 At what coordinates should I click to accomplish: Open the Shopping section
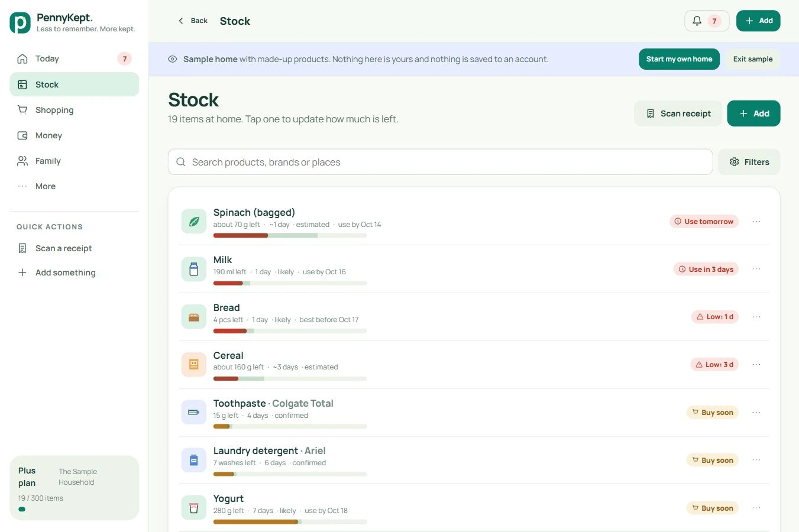74,110
